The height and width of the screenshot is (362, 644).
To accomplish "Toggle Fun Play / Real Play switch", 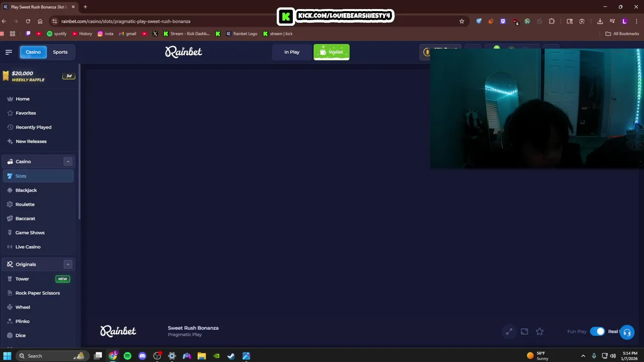I will (x=597, y=331).
